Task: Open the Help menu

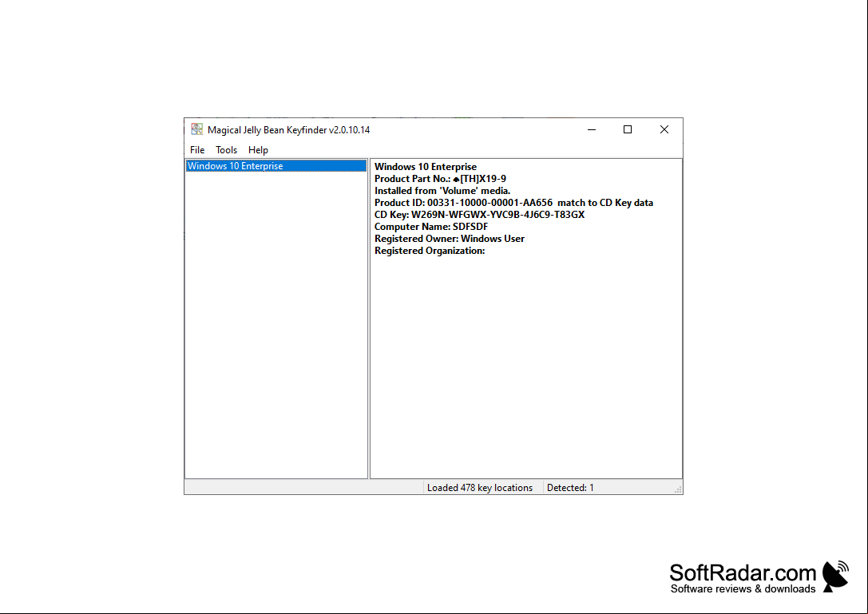Action: tap(258, 150)
